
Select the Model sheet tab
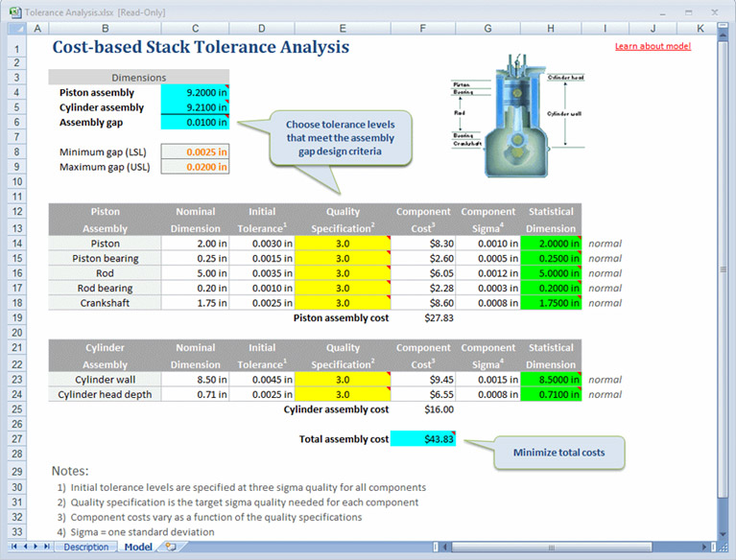tap(137, 547)
